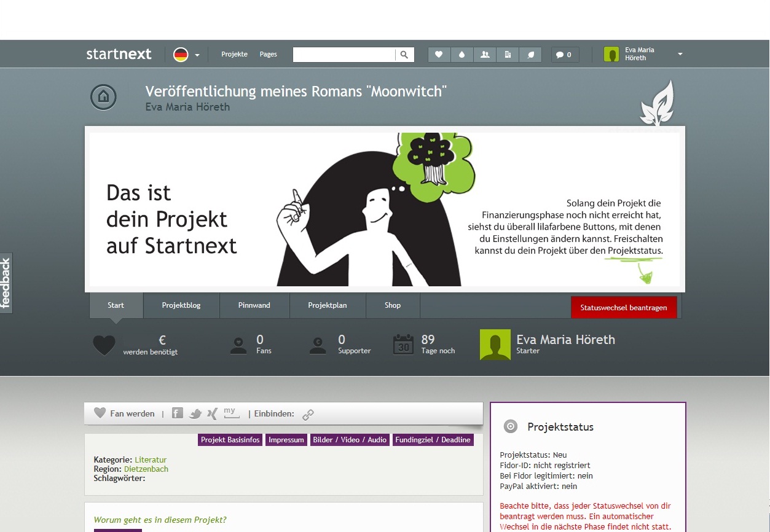Open the German flag language dropdown
This screenshot has width=770, height=532.
[x=186, y=55]
